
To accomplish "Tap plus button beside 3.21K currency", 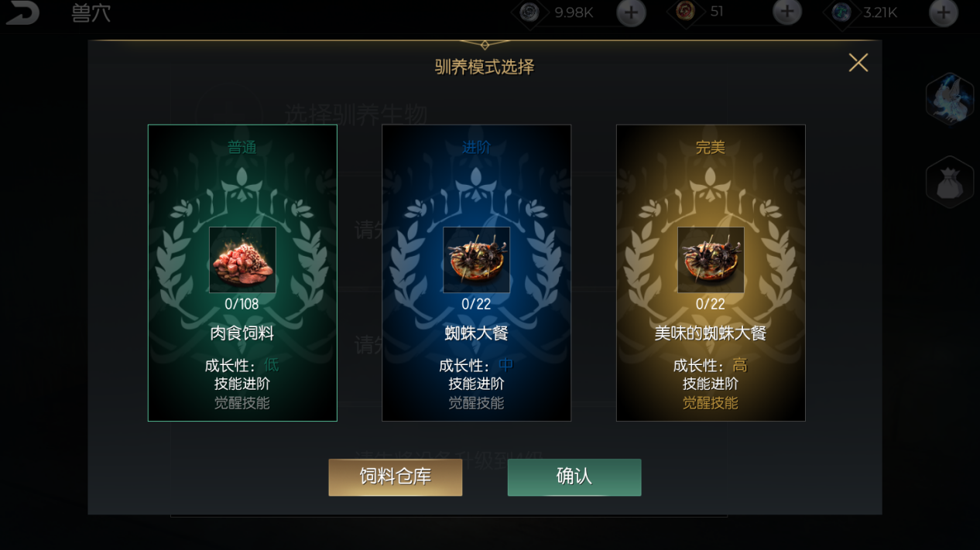I will (x=943, y=12).
